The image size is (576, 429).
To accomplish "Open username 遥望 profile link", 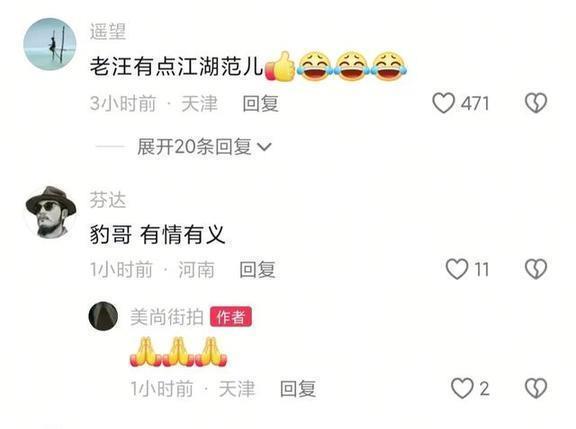I will (108, 32).
